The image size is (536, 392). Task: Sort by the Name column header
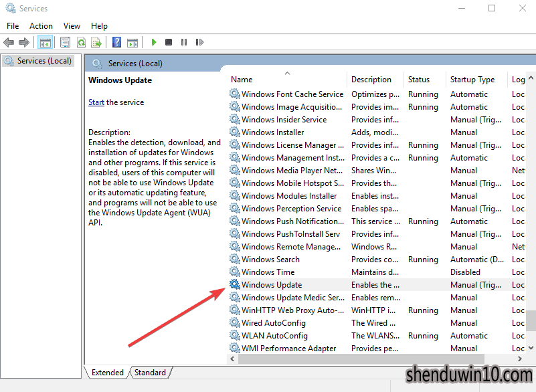pyautogui.click(x=287, y=80)
